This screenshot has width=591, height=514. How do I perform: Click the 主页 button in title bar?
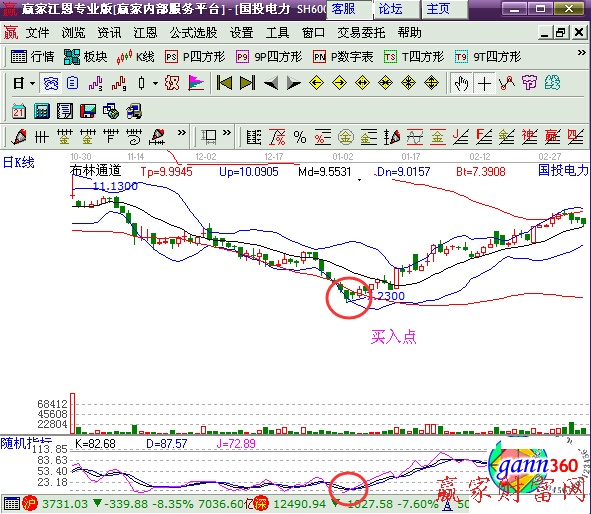coord(444,9)
